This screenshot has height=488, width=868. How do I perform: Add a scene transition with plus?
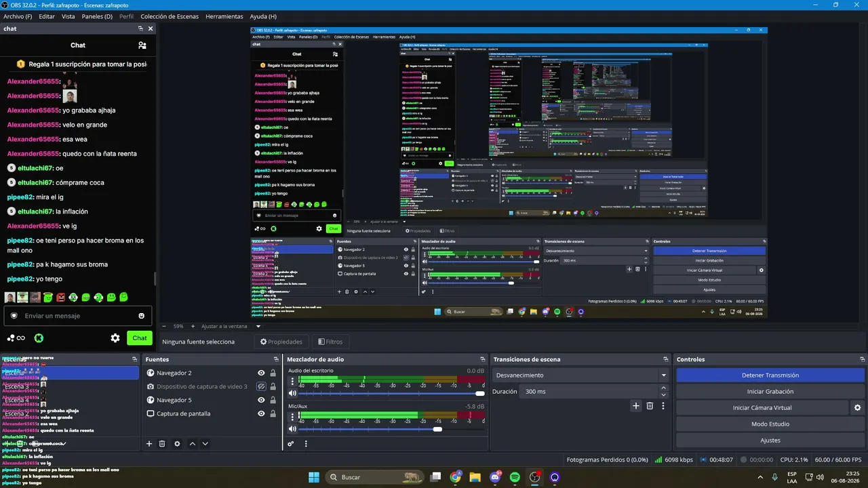click(635, 406)
